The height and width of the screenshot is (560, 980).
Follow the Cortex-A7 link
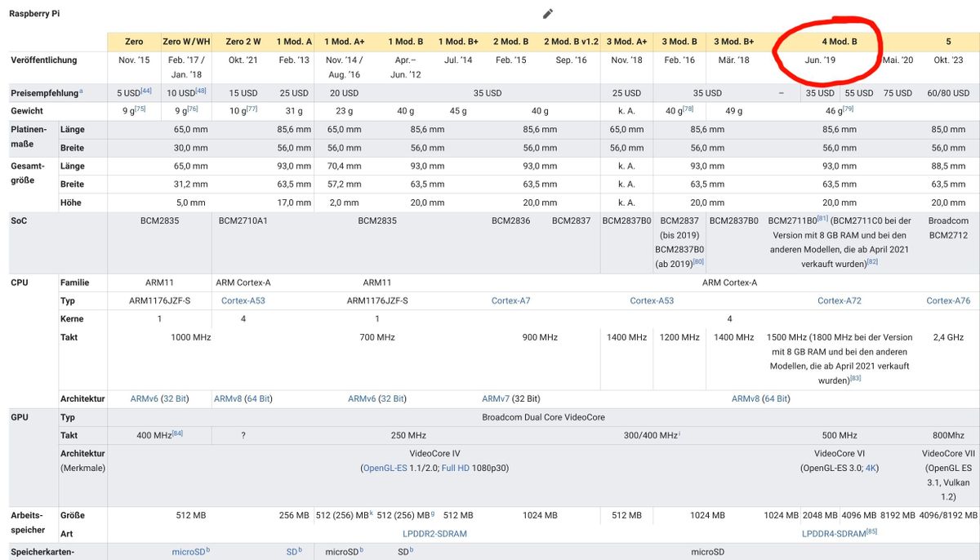[511, 301]
